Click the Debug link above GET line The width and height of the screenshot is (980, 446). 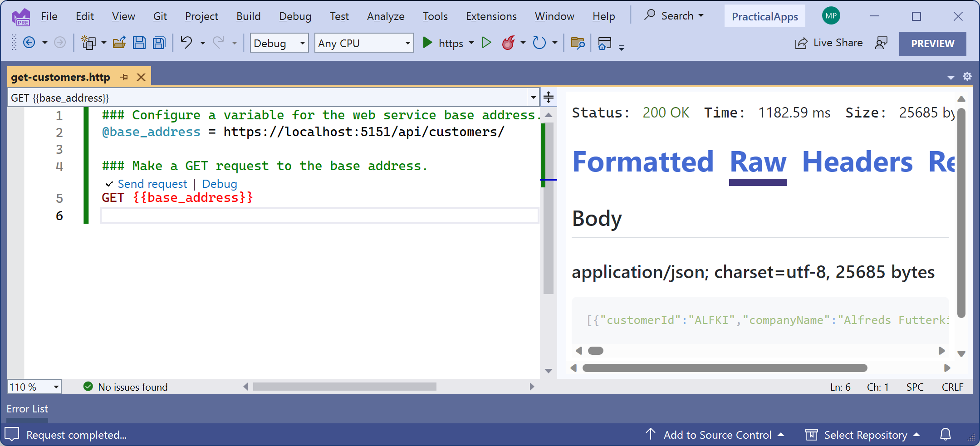click(x=220, y=184)
